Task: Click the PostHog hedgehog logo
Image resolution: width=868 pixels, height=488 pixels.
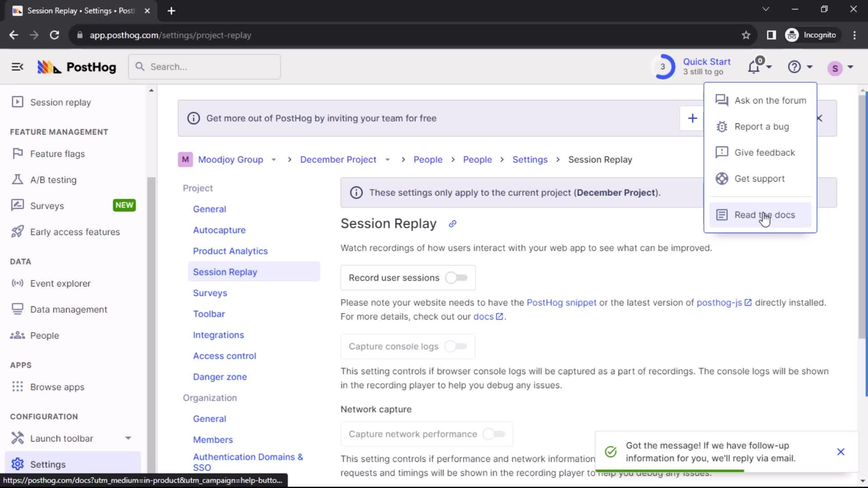Action: [x=49, y=67]
